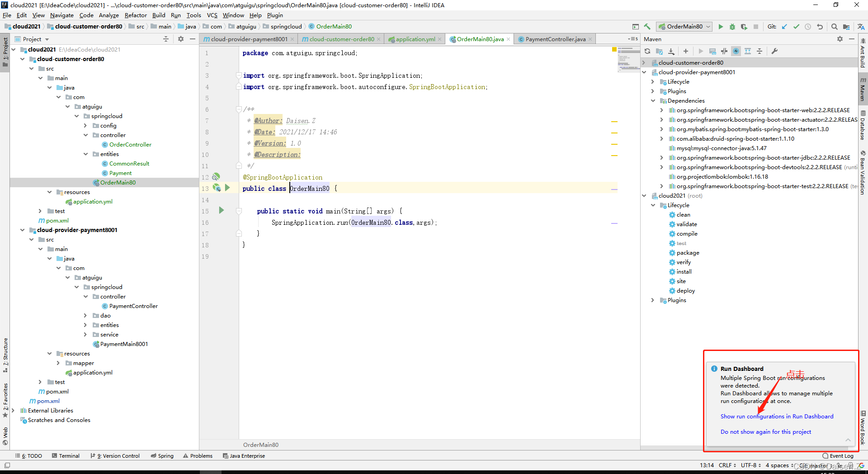The width and height of the screenshot is (868, 474).
Task: Open the OrderMain80 run configuration dropdown
Action: tap(684, 27)
